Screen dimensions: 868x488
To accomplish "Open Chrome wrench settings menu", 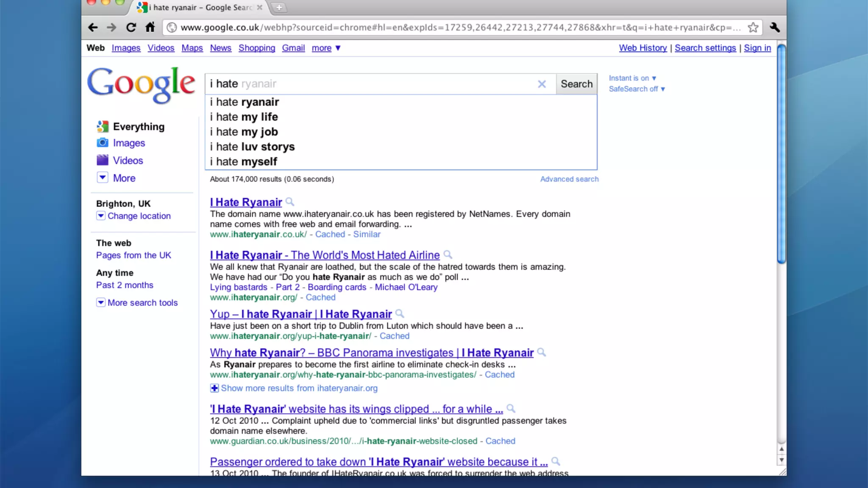I will [774, 28].
